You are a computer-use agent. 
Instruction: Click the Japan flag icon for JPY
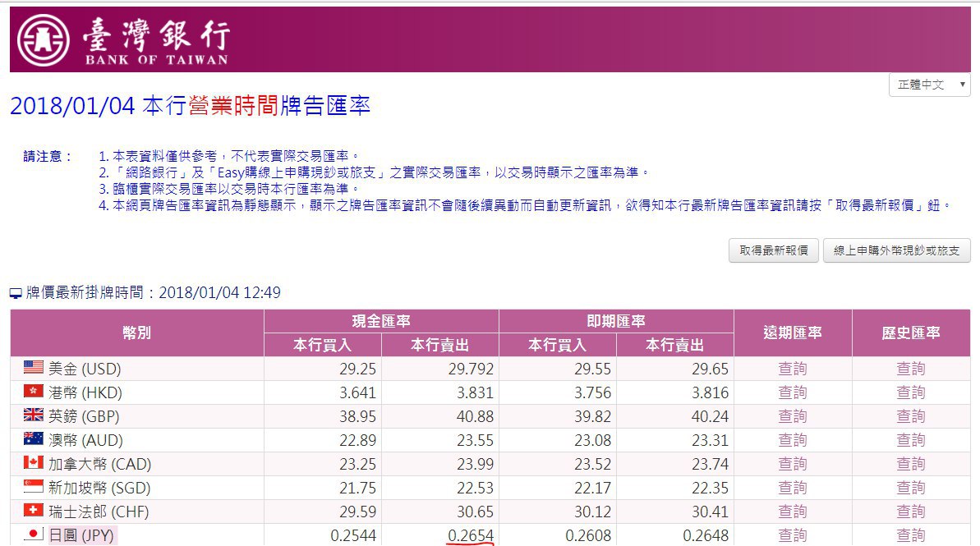click(33, 535)
